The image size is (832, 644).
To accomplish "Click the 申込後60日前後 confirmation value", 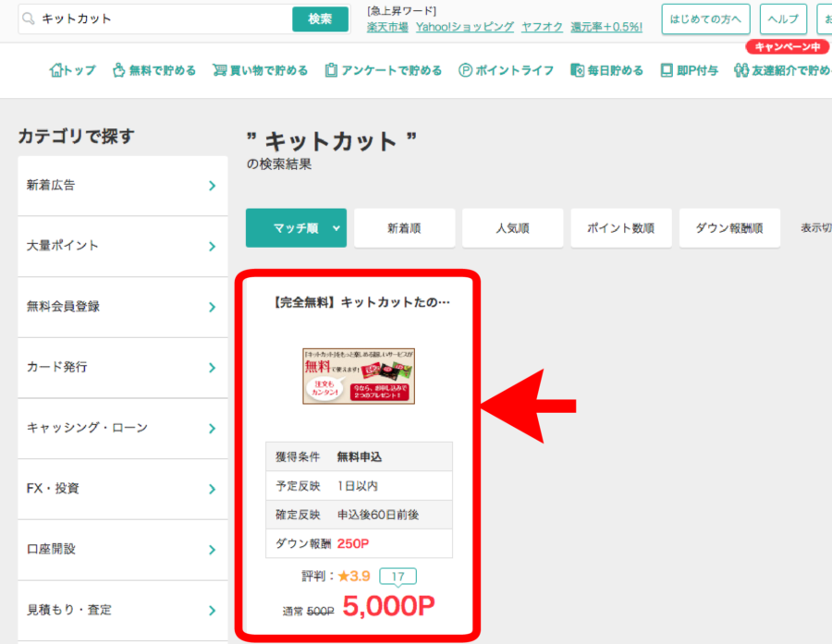I will tap(378, 515).
